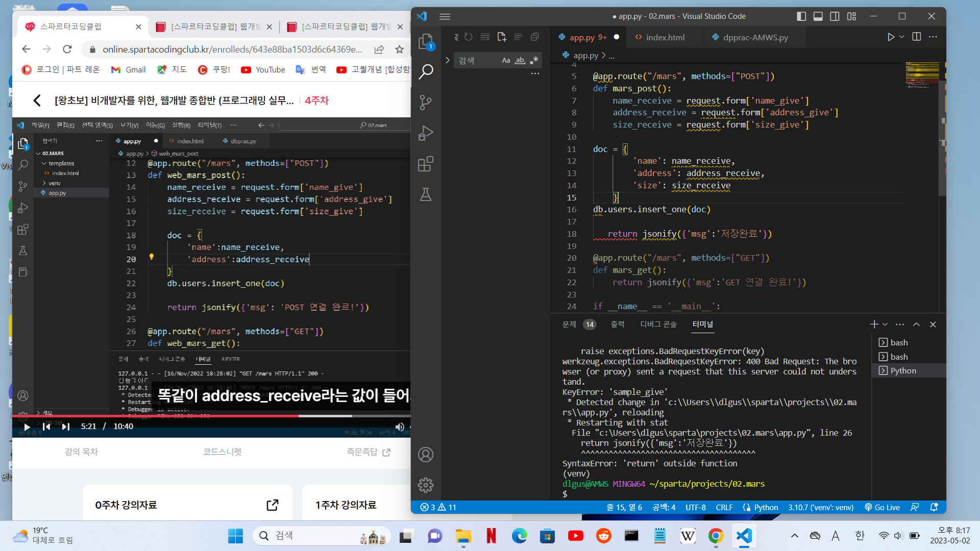This screenshot has width=980, height=551.
Task: Share the current Chrome page
Action: point(379,49)
